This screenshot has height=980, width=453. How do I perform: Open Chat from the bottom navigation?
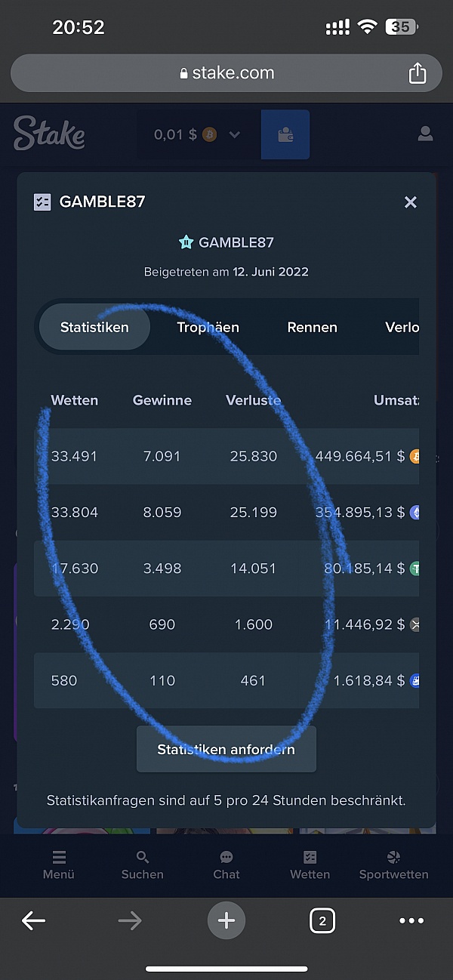tap(226, 864)
